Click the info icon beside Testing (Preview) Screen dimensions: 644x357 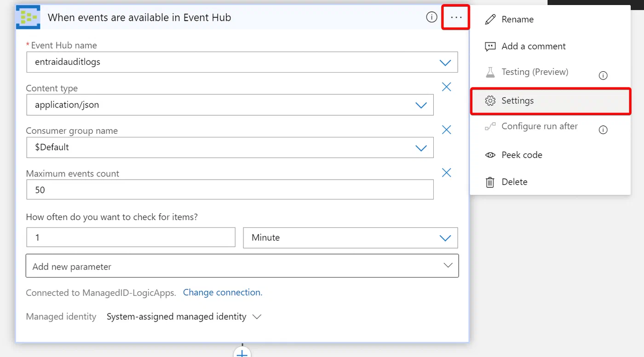(603, 75)
